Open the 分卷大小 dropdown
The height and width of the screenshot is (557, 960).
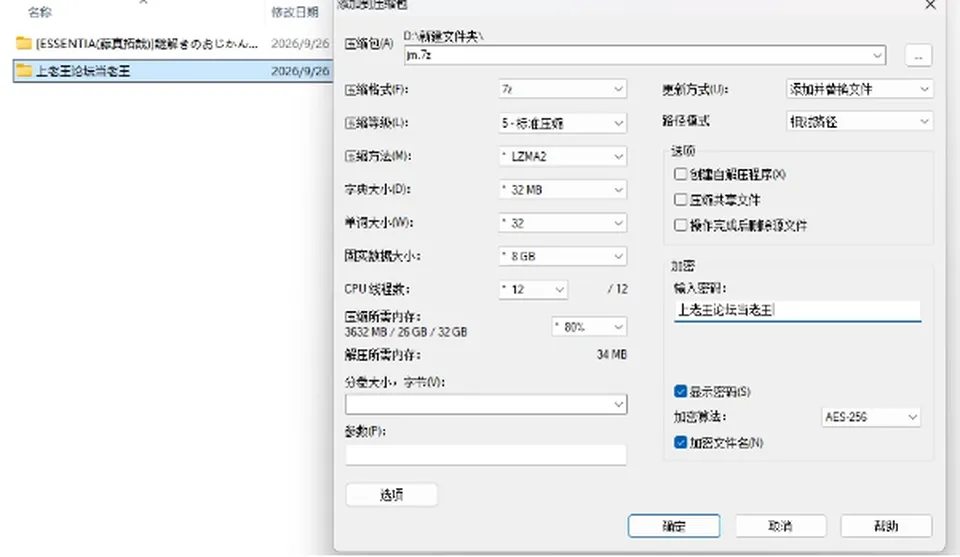click(x=486, y=404)
